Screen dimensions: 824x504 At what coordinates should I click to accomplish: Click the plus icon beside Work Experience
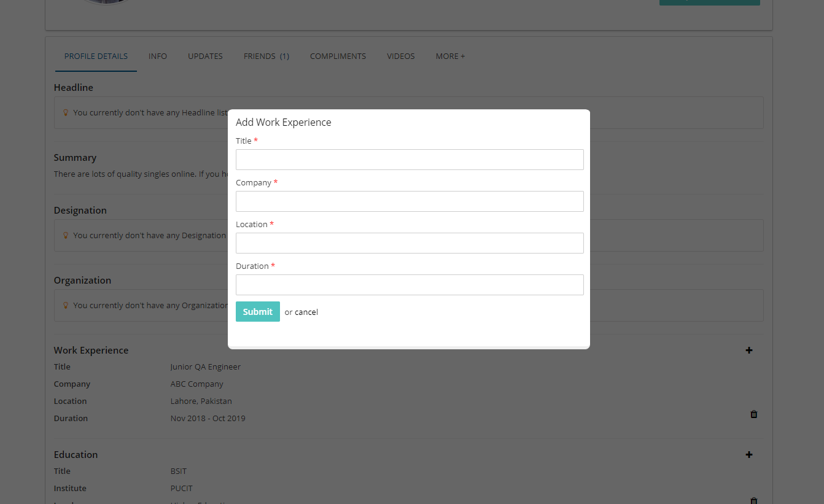click(748, 351)
